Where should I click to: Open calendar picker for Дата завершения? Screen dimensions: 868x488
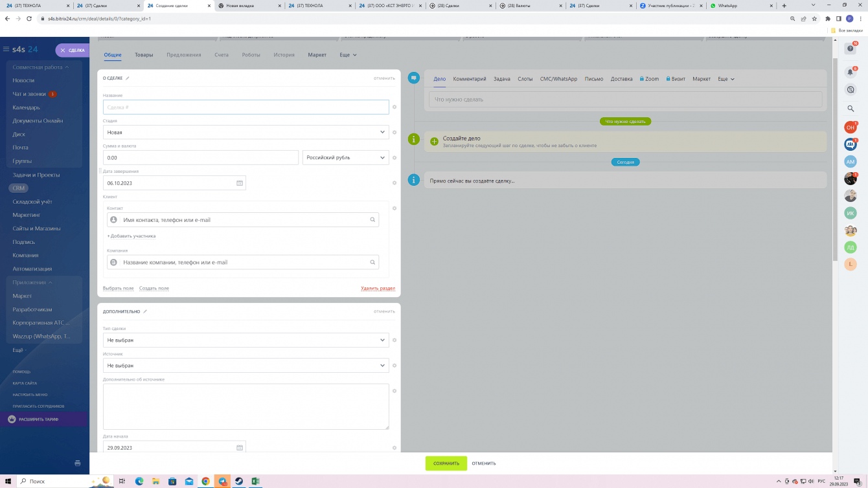pyautogui.click(x=240, y=183)
